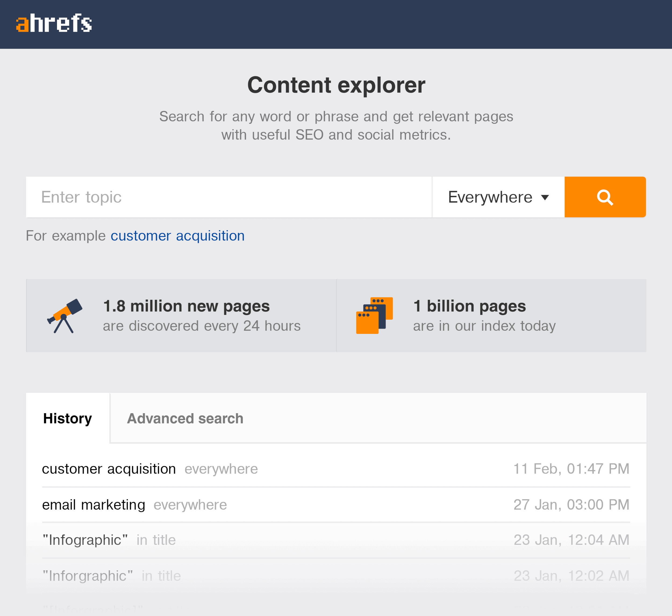Click the 27 Jan, 03:00 PM timestamp
Image resolution: width=672 pixels, height=616 pixels.
(571, 505)
